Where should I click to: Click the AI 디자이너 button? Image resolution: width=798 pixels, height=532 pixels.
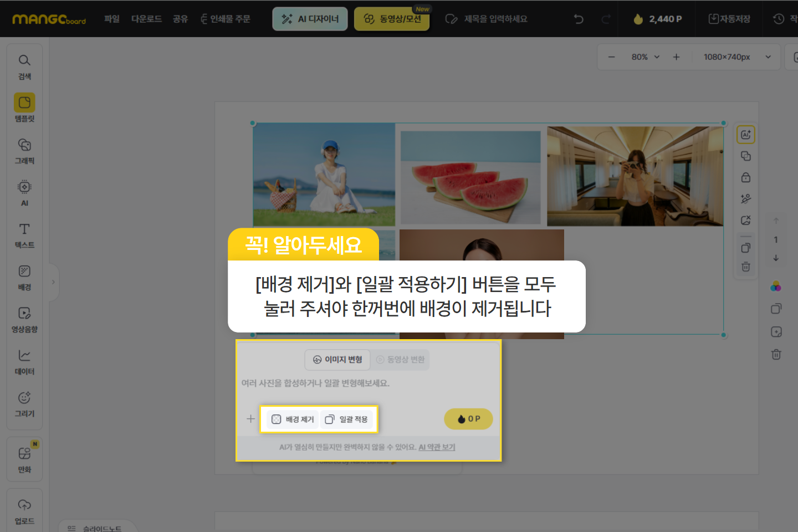(x=310, y=19)
